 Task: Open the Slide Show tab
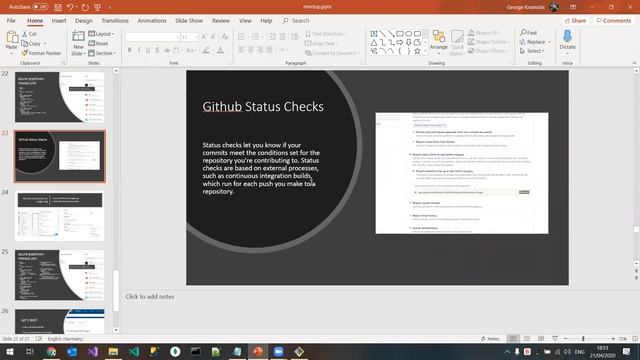point(189,20)
